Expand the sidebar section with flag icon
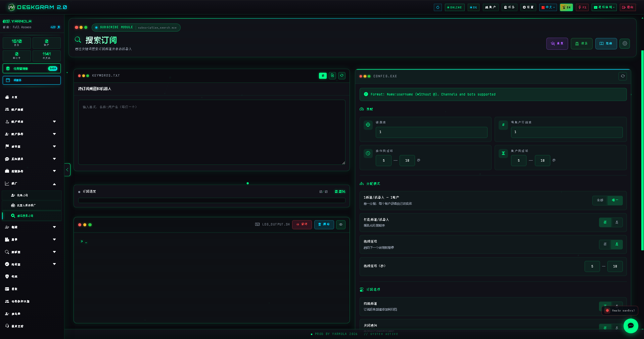This screenshot has height=339, width=644. coord(32,146)
